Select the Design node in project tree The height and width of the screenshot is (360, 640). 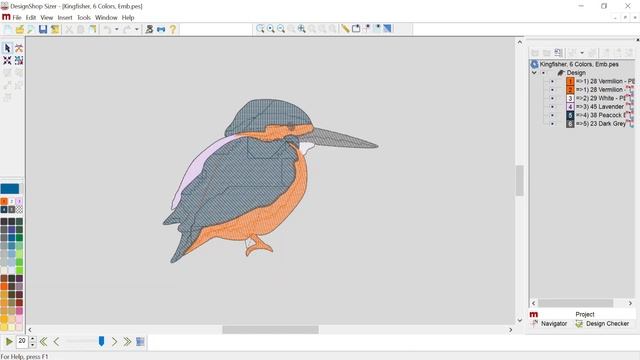point(576,73)
